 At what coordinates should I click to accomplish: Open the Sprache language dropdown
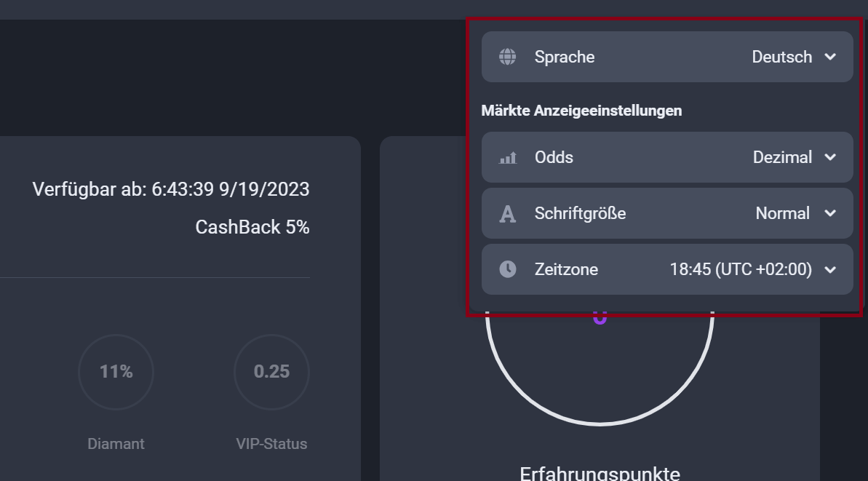(x=830, y=56)
